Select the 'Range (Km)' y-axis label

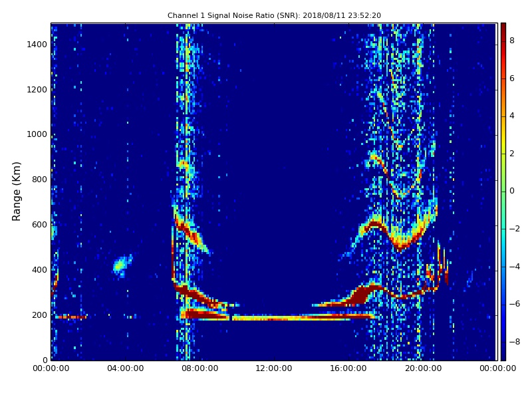tap(16, 192)
